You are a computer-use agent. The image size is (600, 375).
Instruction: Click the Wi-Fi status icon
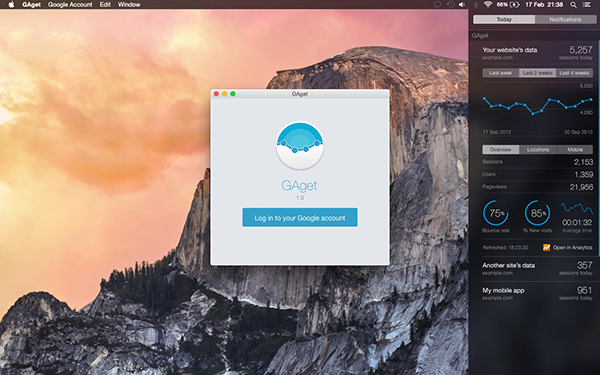tap(488, 5)
